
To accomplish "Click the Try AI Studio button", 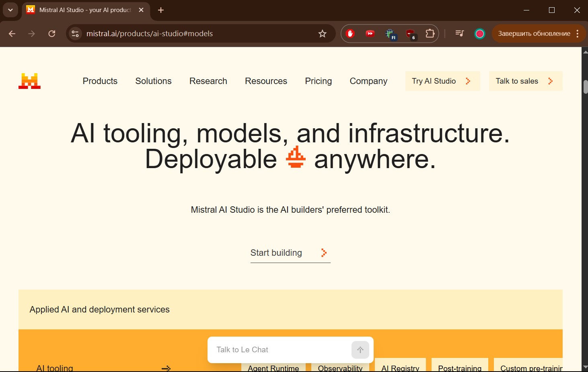I will pyautogui.click(x=442, y=81).
